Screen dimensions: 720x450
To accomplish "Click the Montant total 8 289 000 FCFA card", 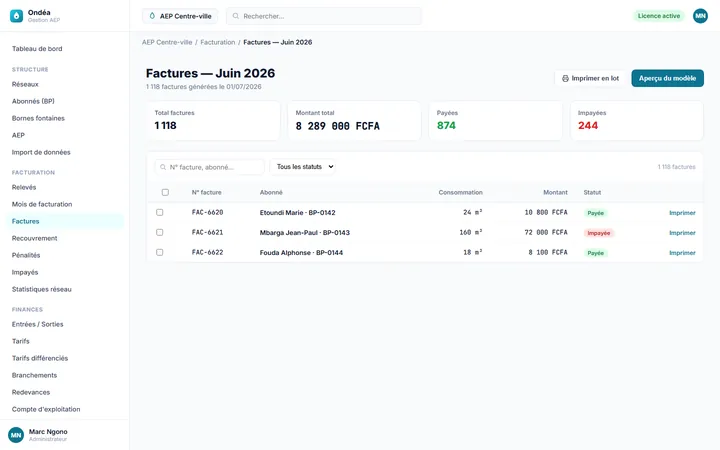I will point(354,121).
